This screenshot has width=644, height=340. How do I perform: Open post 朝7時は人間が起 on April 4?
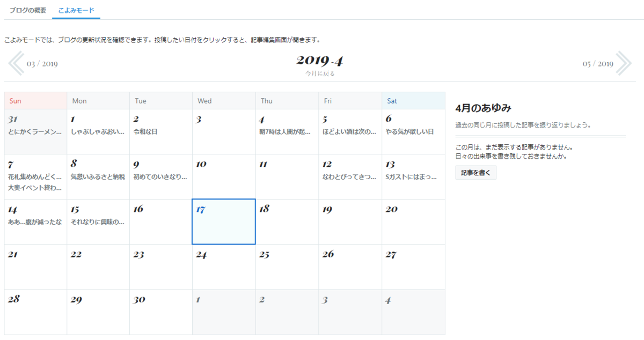(286, 131)
